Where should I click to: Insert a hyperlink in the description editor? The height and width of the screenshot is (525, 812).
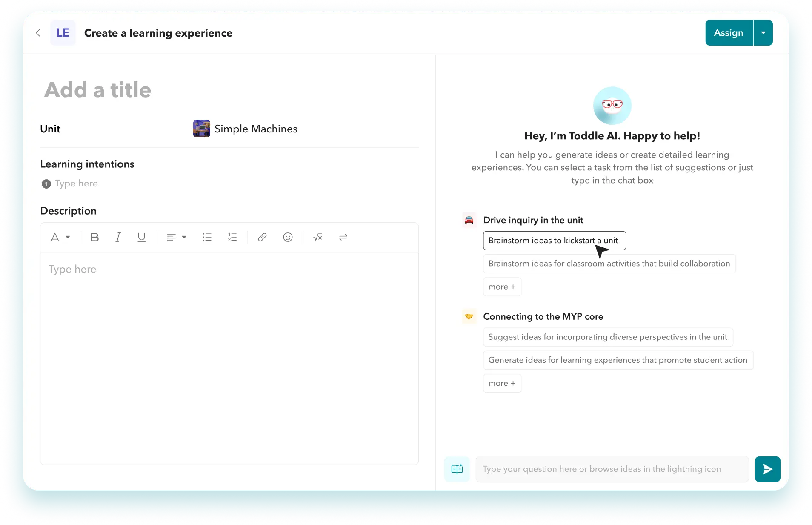click(x=262, y=237)
